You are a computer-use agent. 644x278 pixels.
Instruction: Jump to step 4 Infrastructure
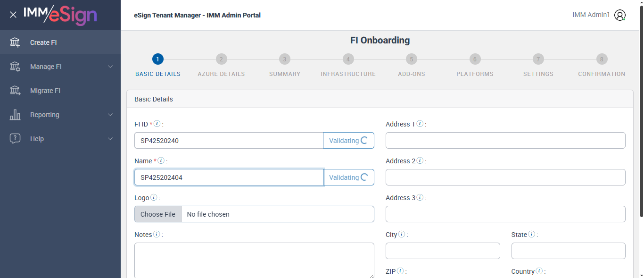tap(348, 59)
